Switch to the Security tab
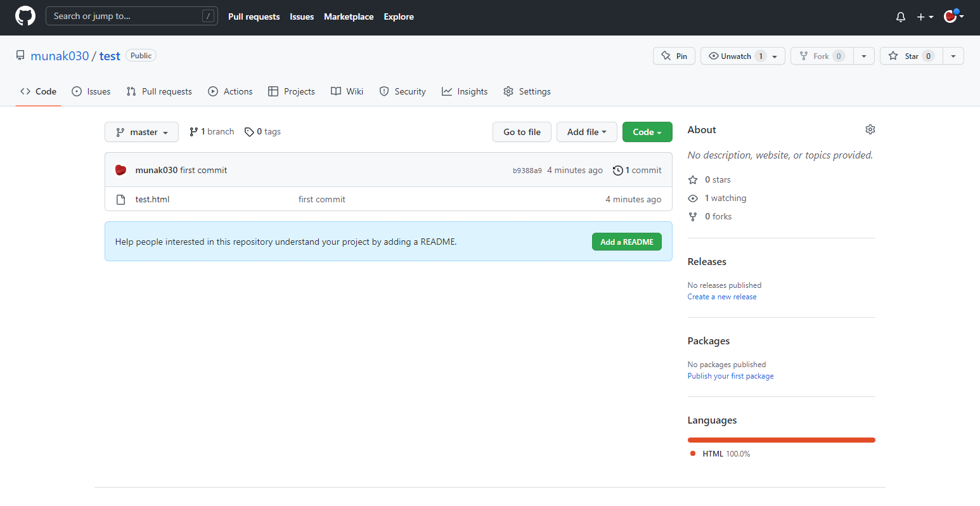This screenshot has width=980, height=506. pos(403,91)
